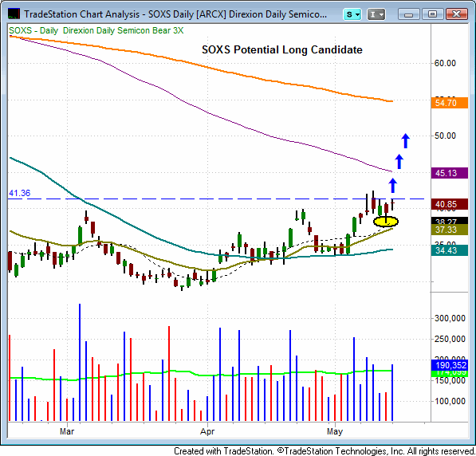Click the orange 54.70 moving average price tag

point(449,103)
